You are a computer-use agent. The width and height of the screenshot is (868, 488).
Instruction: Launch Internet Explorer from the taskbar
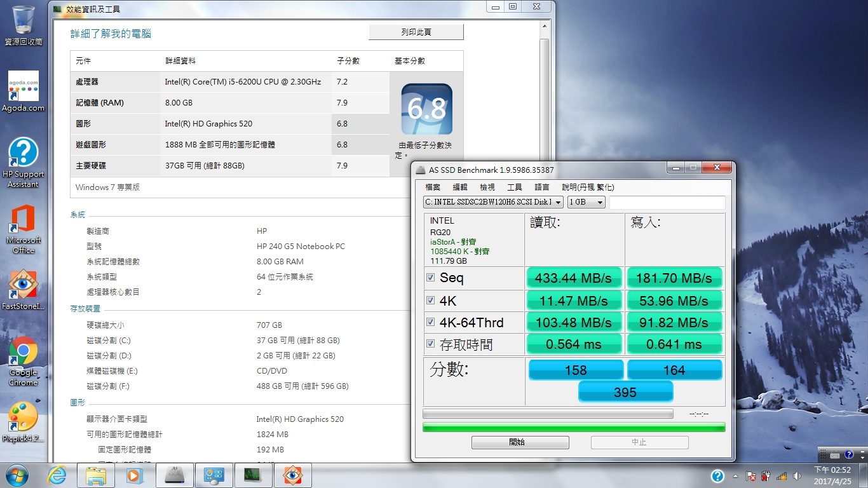57,475
